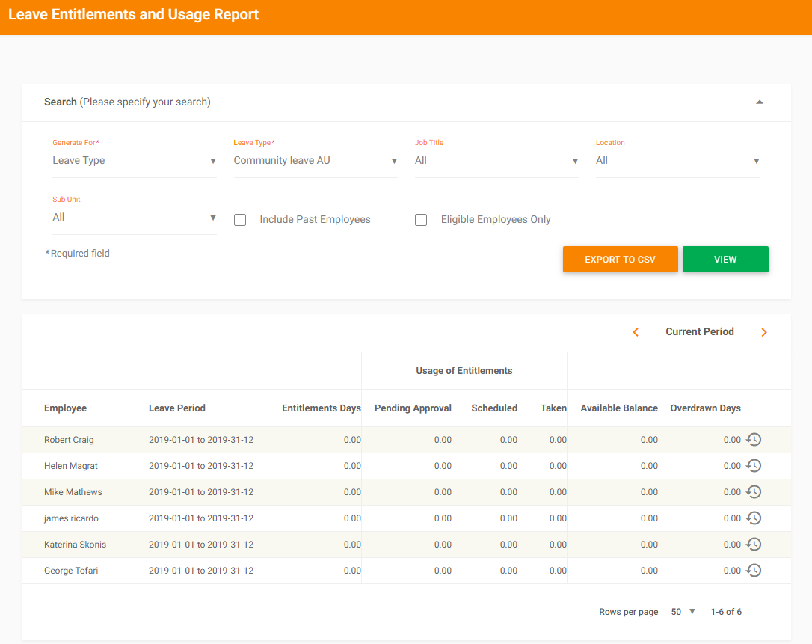Click George Tofari's leave period dates

coord(201,571)
